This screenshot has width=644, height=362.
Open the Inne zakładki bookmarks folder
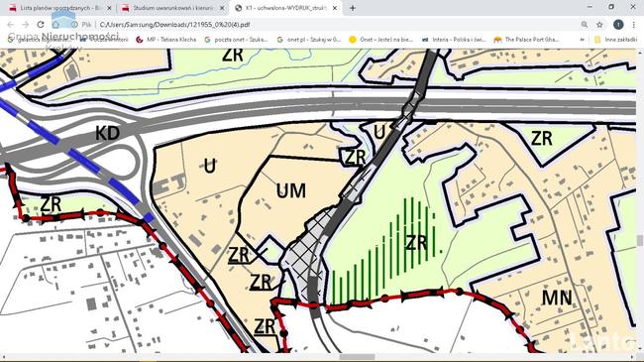tap(615, 40)
